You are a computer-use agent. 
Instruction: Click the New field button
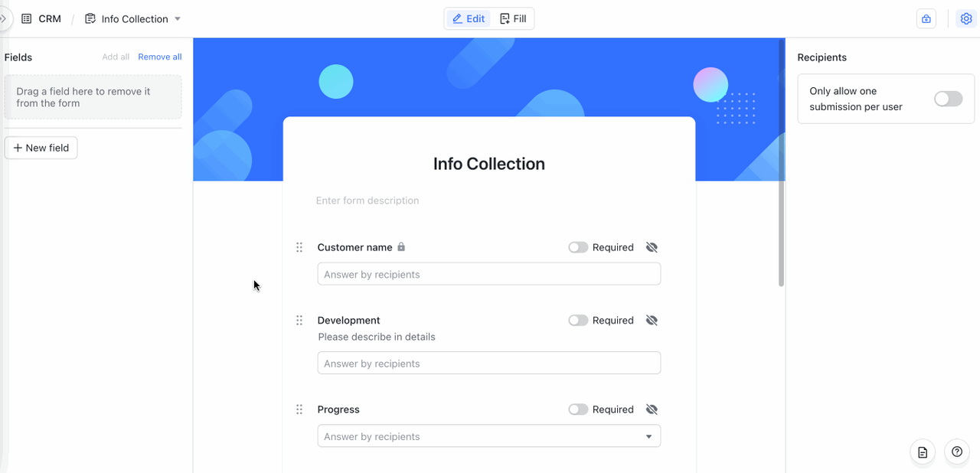(x=41, y=148)
